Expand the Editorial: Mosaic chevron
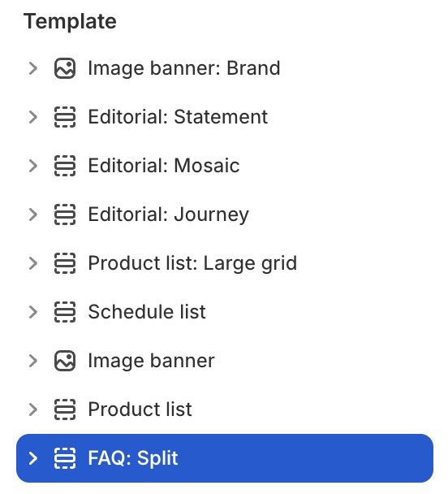This screenshot has width=448, height=494. pyautogui.click(x=33, y=166)
